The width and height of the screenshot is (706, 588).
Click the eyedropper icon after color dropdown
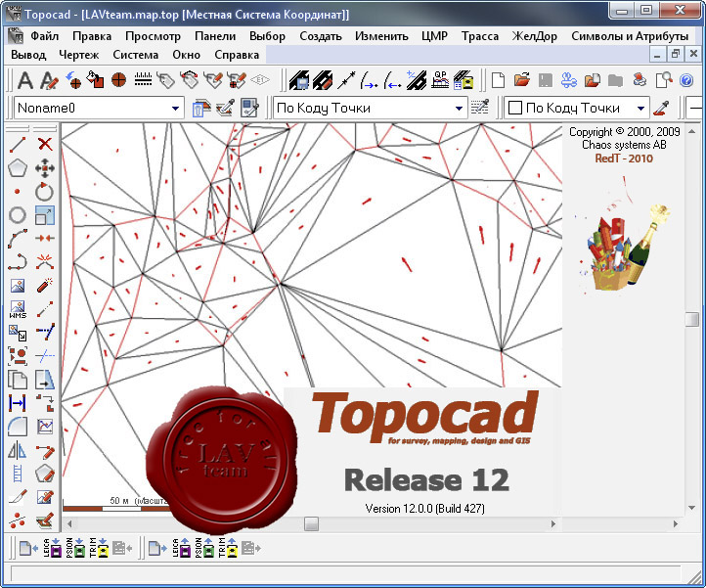[x=661, y=109]
